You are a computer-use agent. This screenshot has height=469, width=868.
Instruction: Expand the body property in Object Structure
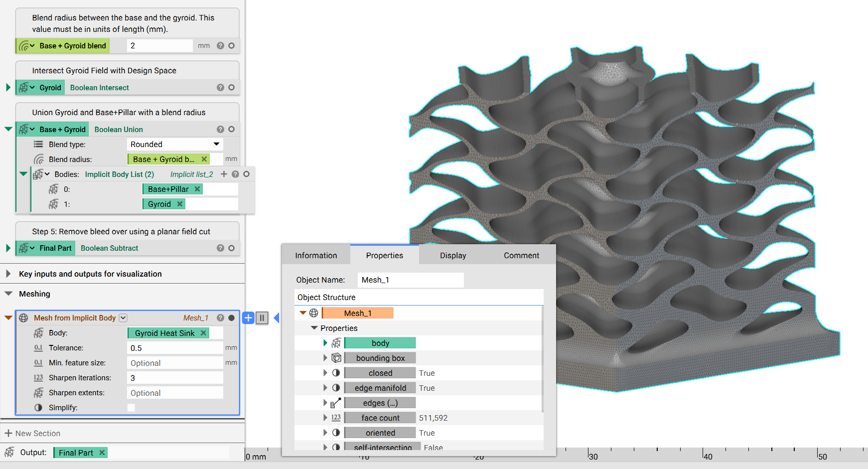[325, 343]
